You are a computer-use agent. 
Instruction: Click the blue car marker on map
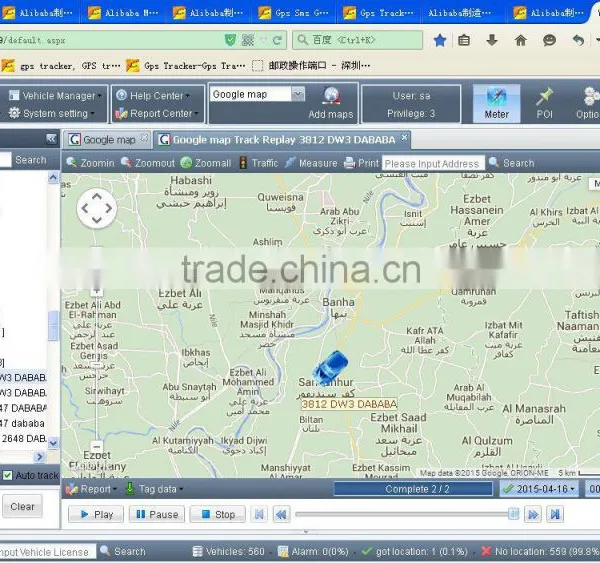[330, 368]
